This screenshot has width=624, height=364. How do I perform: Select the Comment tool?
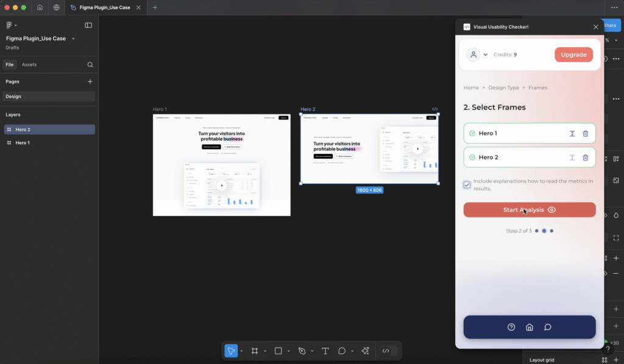point(341,351)
